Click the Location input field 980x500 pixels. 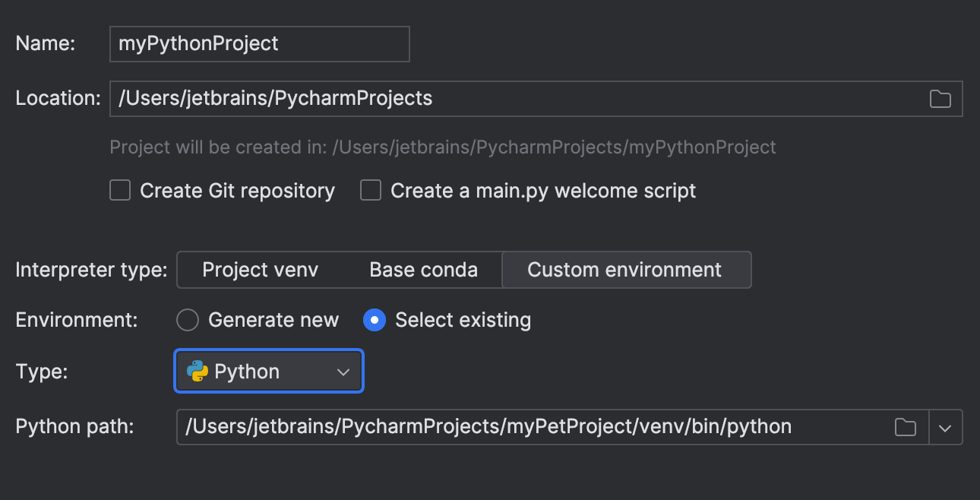click(532, 98)
